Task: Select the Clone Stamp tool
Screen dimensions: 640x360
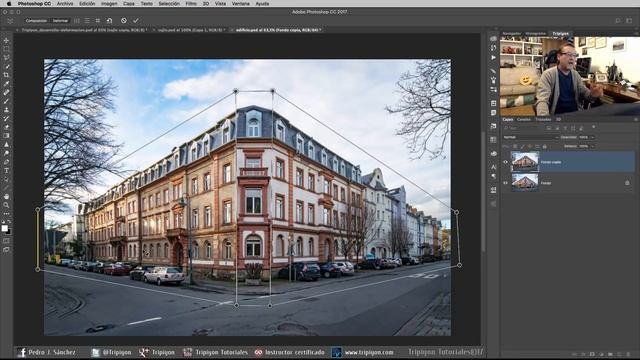Action: click(x=6, y=110)
